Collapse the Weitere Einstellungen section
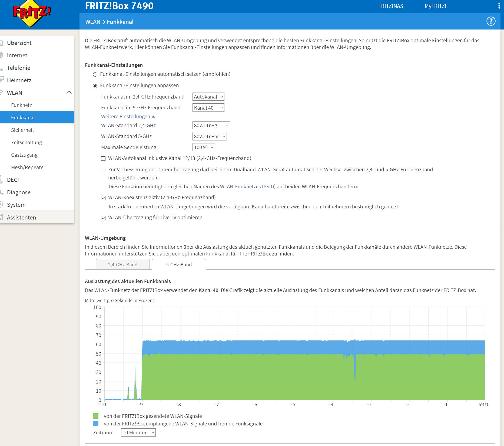This screenshot has width=504, height=446. tap(128, 116)
